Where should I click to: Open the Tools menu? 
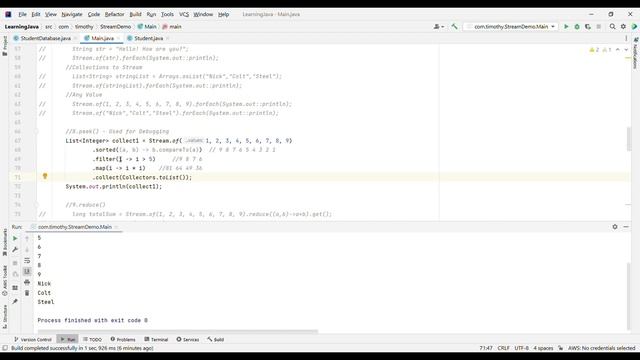[167, 14]
